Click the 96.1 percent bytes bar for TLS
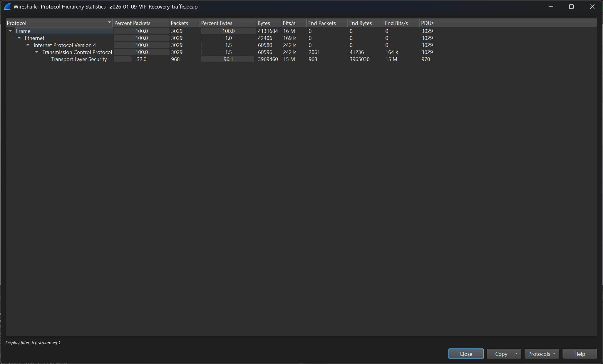603x364 pixels. click(x=228, y=59)
